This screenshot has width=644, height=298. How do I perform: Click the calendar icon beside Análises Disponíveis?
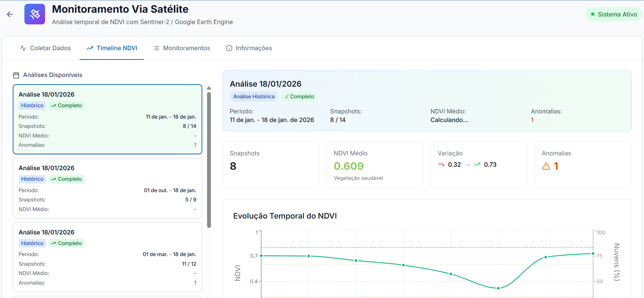(16, 75)
